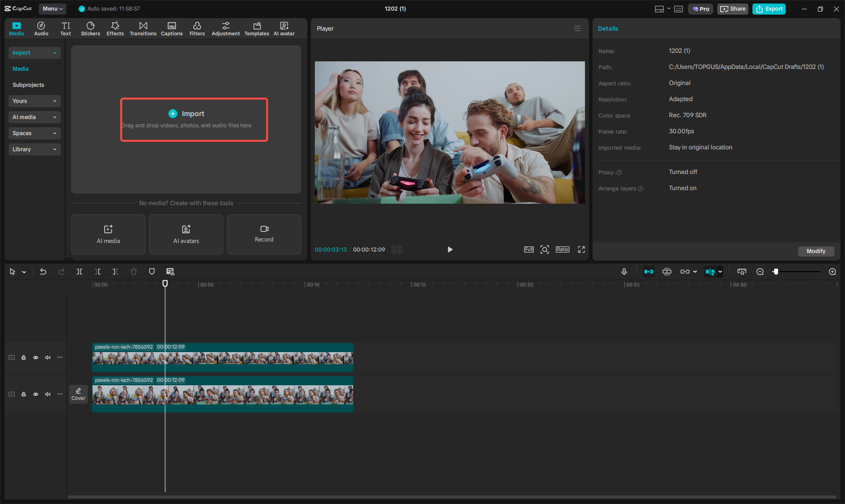This screenshot has height=504, width=845.
Task: Click the Export button
Action: tap(769, 9)
